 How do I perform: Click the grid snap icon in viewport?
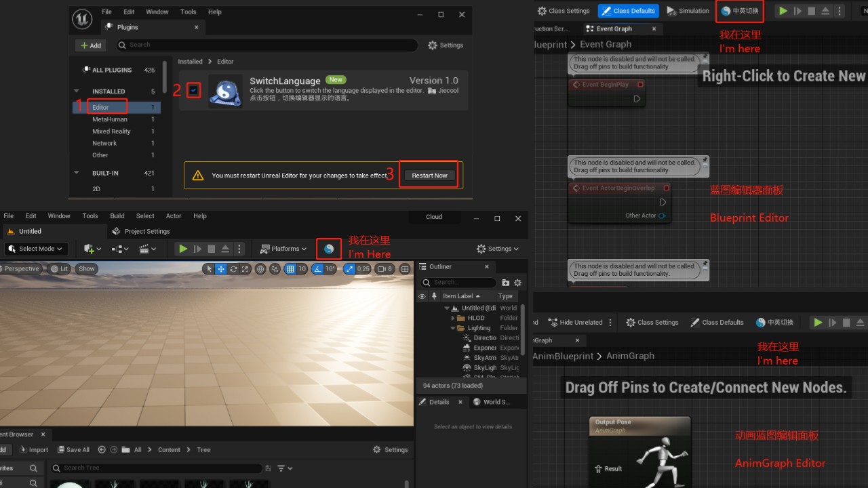[x=290, y=269]
